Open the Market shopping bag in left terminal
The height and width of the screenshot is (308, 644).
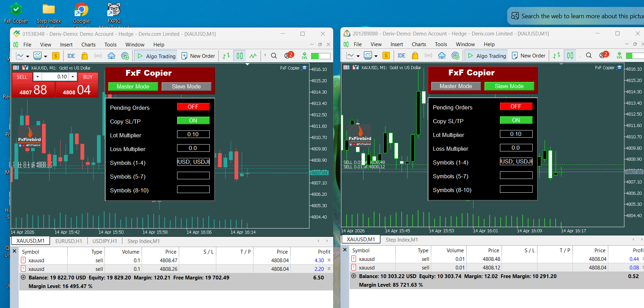pyautogui.click(x=85, y=56)
